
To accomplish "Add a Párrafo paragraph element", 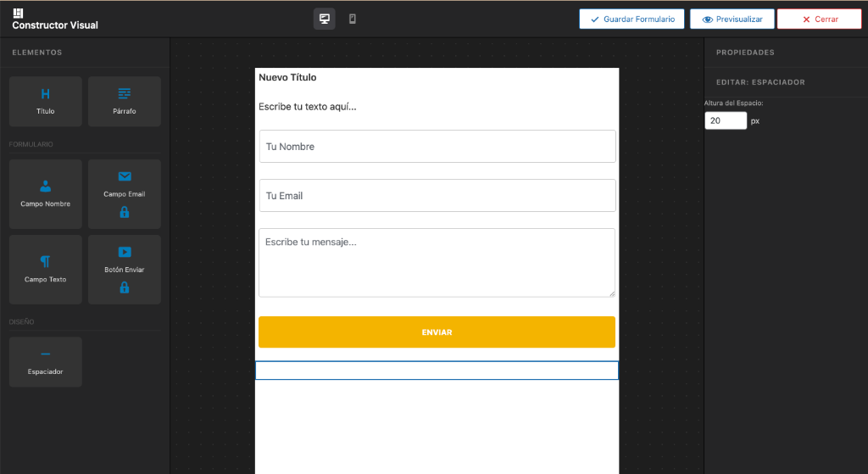I will coord(125,101).
